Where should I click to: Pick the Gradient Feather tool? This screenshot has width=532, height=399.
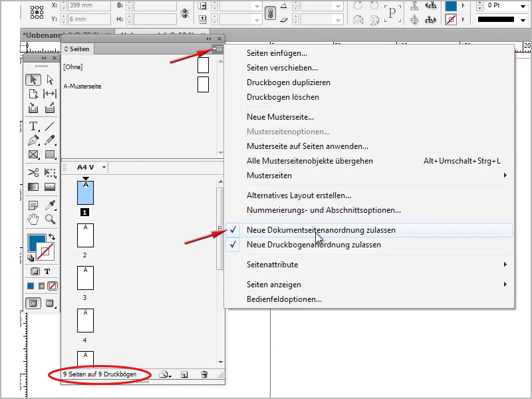[50, 187]
